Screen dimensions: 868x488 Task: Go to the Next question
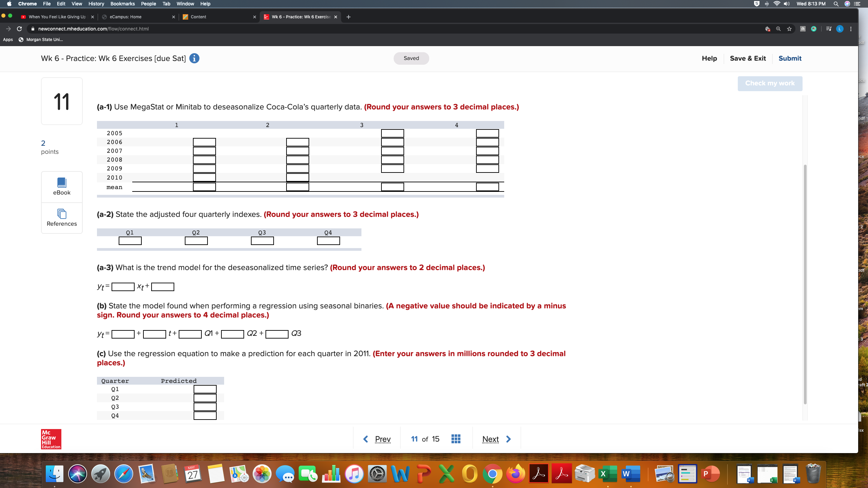(x=490, y=439)
